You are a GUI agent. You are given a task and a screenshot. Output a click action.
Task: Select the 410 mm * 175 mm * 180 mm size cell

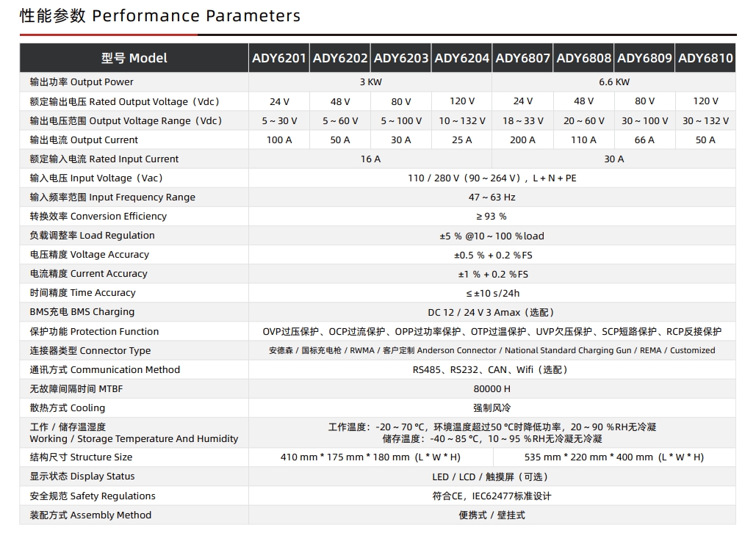tap(370, 457)
